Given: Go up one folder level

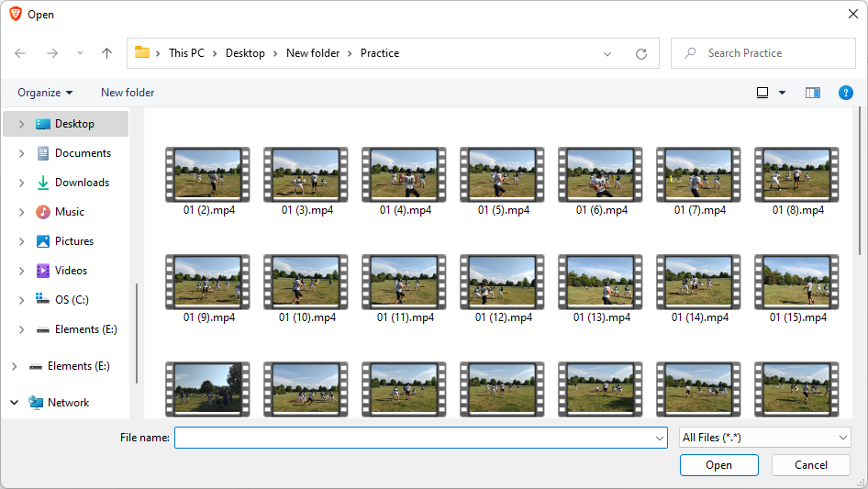Looking at the screenshot, I should click(x=106, y=53).
